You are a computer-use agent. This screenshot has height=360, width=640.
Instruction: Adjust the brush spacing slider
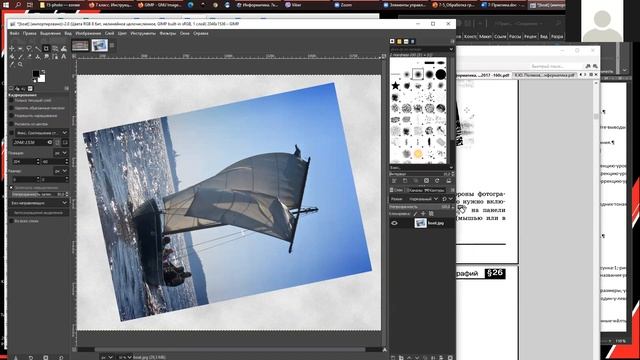[421, 174]
